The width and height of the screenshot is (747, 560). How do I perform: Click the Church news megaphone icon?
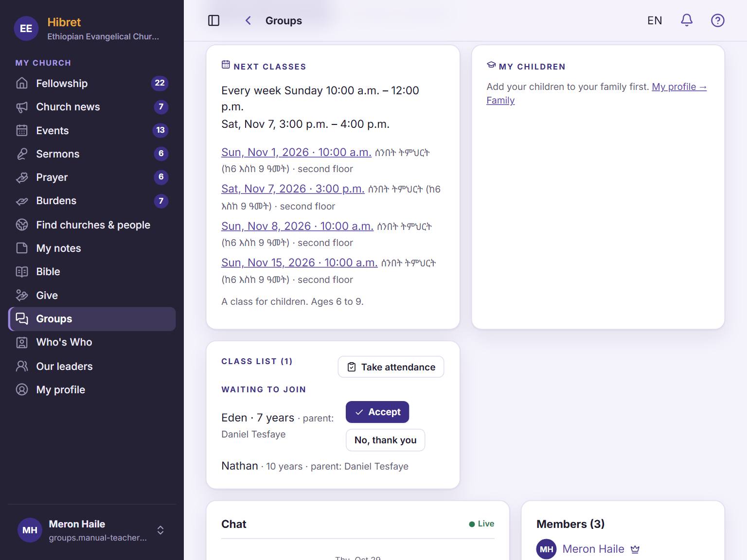(22, 107)
